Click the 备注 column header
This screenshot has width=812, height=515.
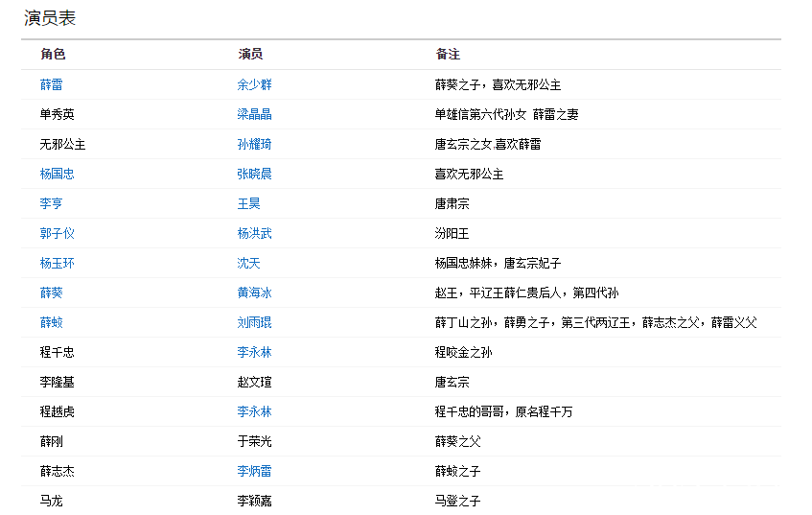pyautogui.click(x=448, y=54)
